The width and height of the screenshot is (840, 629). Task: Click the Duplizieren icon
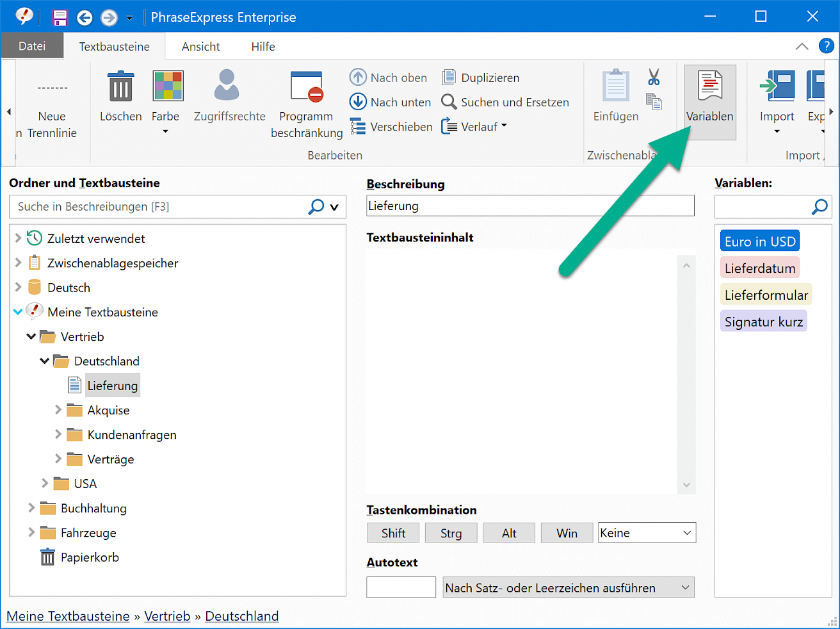449,78
